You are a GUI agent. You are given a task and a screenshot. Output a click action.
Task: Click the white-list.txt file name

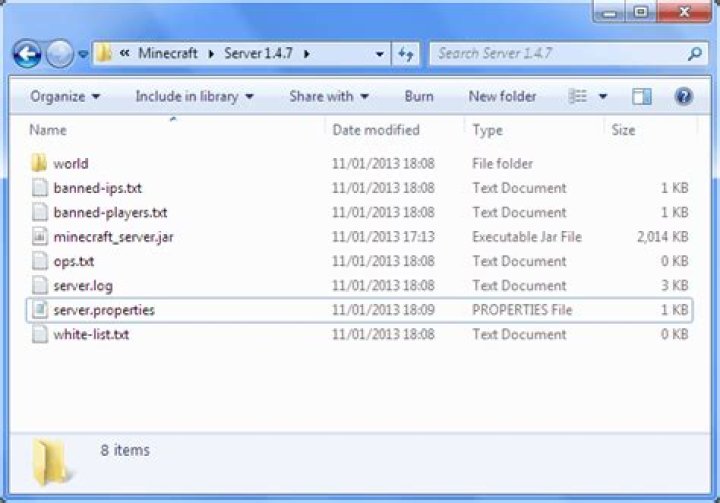pos(91,334)
